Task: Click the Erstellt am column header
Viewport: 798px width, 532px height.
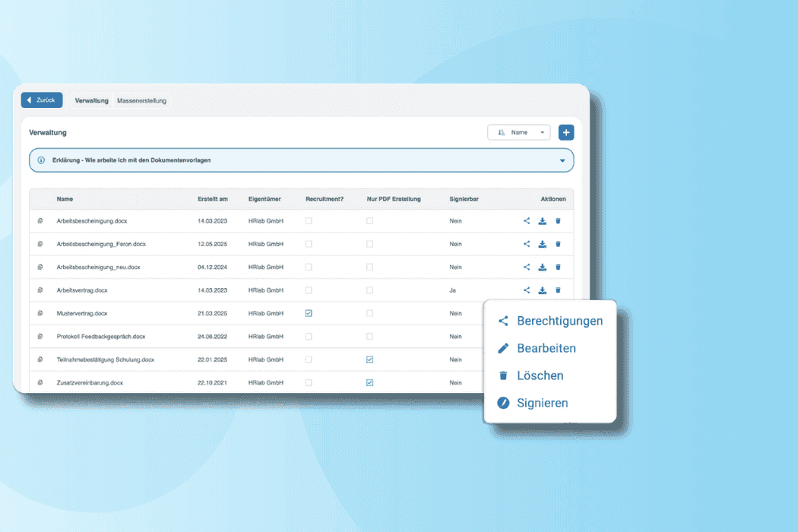Action: point(212,198)
